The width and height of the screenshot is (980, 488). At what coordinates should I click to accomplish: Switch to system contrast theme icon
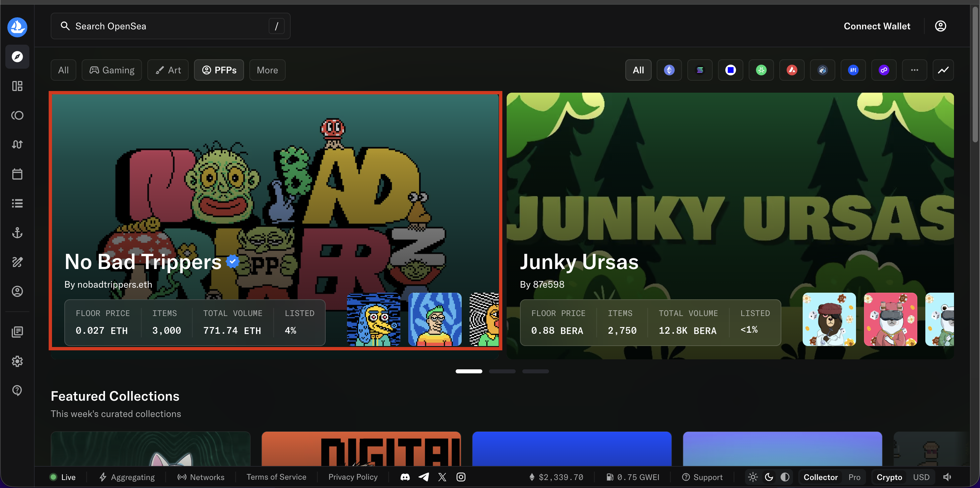785,477
